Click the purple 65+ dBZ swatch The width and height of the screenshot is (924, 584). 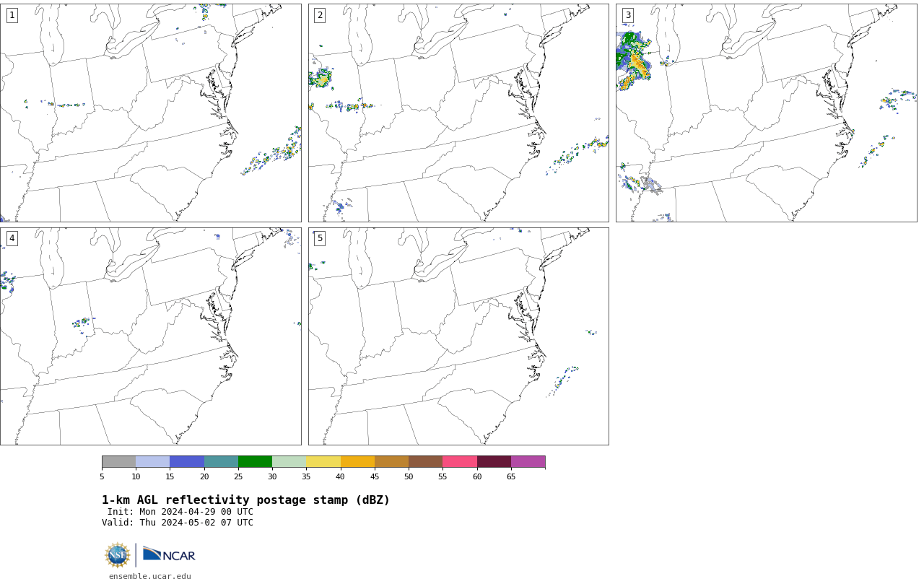(528, 462)
